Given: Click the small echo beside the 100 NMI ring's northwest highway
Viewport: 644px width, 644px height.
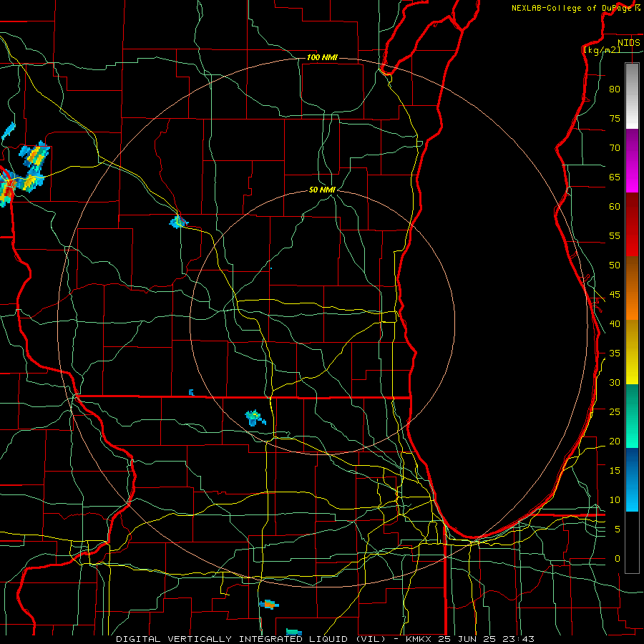Looking at the screenshot, I should click(x=179, y=223).
